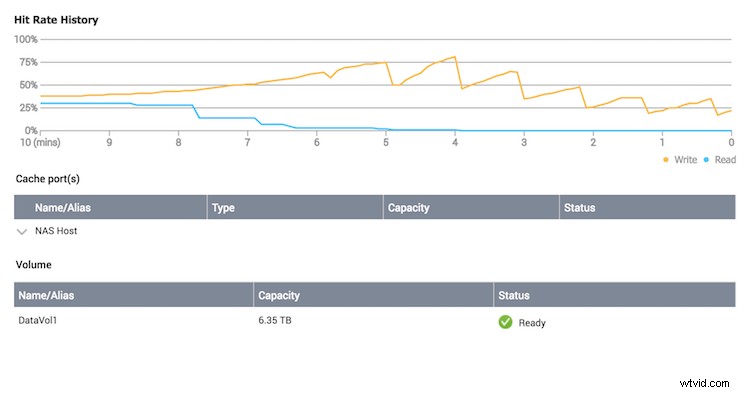This screenshot has height=393, width=750.
Task: Click the Write legend label
Action: [685, 160]
